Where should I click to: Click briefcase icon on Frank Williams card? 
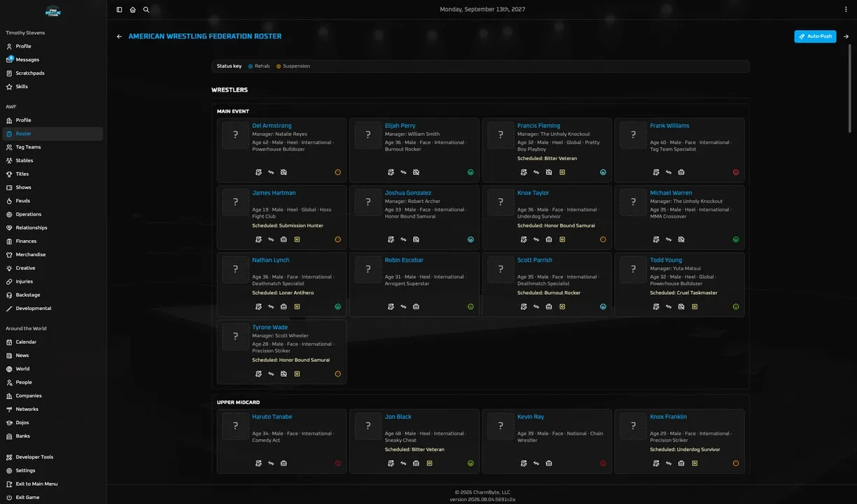tap(681, 172)
